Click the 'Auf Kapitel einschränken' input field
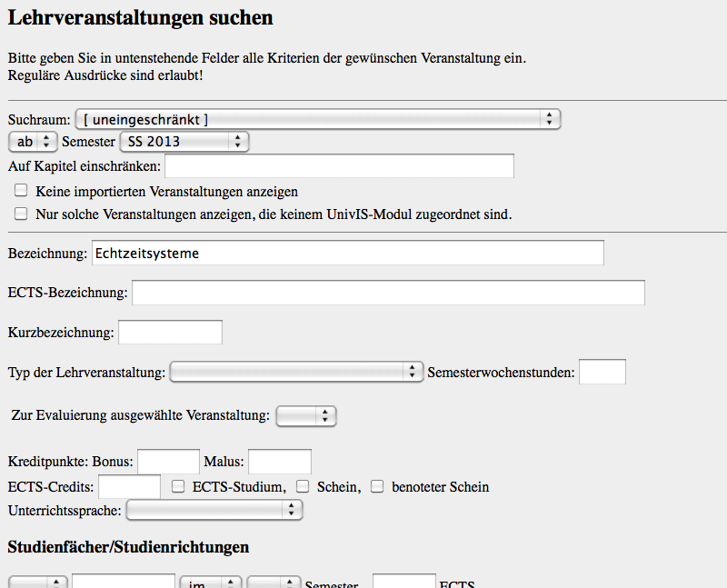 click(339, 166)
